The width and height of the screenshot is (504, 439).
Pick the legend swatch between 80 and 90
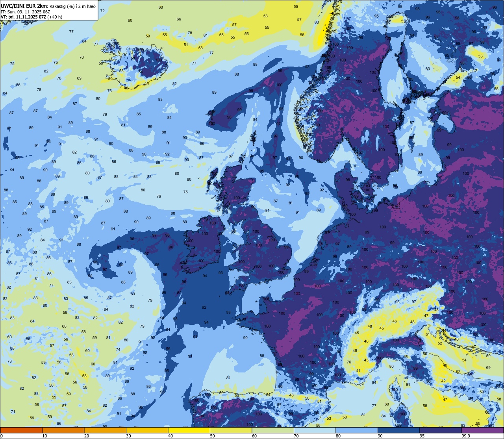(x=357, y=430)
